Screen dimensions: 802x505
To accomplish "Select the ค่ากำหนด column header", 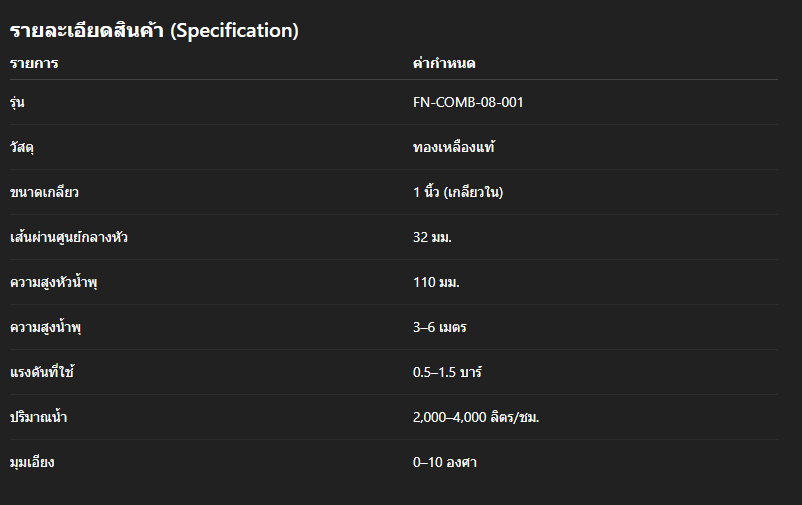I will coord(443,64).
